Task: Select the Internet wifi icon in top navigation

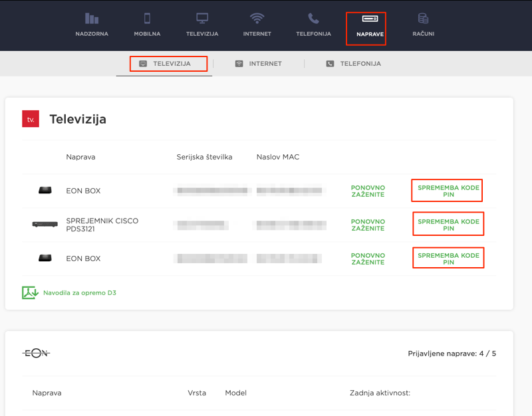Action: click(x=257, y=19)
